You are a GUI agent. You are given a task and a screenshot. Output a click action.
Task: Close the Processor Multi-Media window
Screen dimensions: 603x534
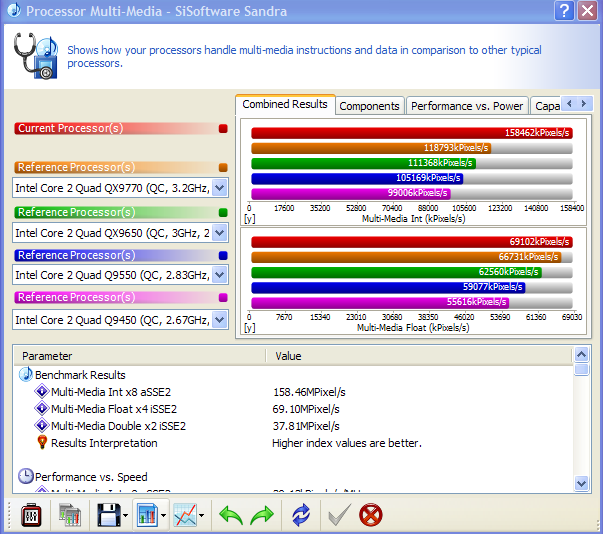588,11
